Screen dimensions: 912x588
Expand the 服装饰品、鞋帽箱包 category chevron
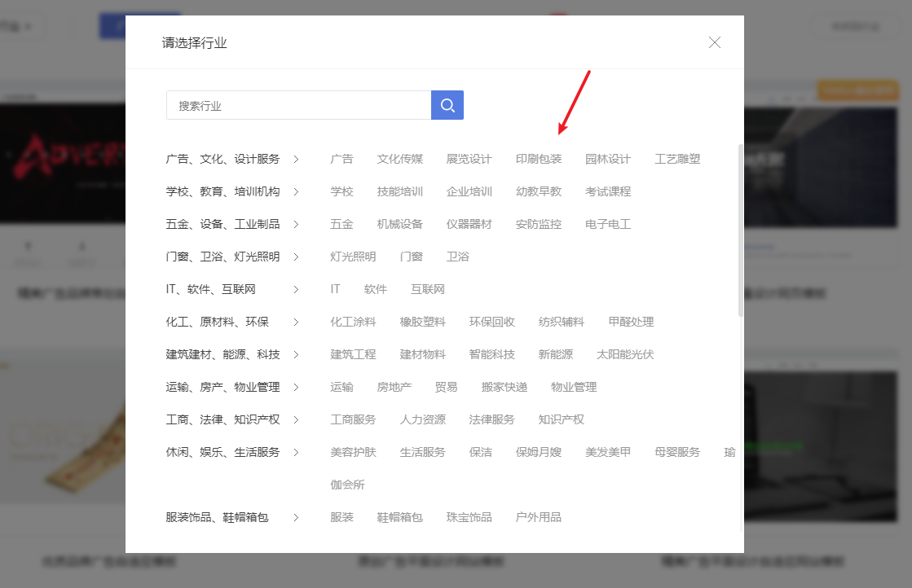point(297,516)
